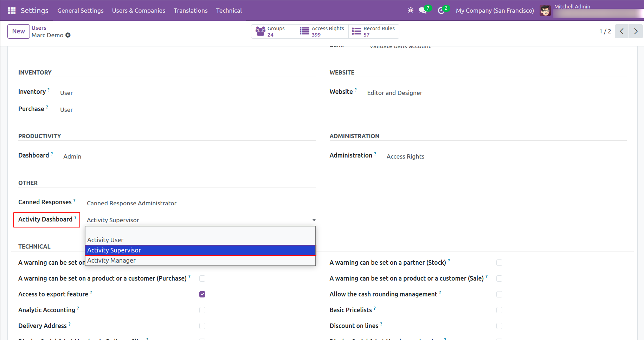Open the activities clock icon
This screenshot has width=644, height=340.
(441, 11)
